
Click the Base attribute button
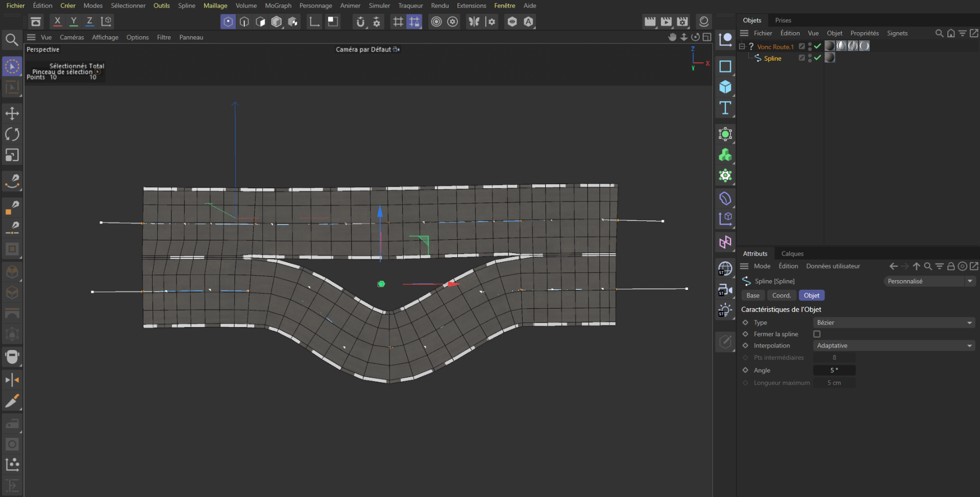coord(752,295)
